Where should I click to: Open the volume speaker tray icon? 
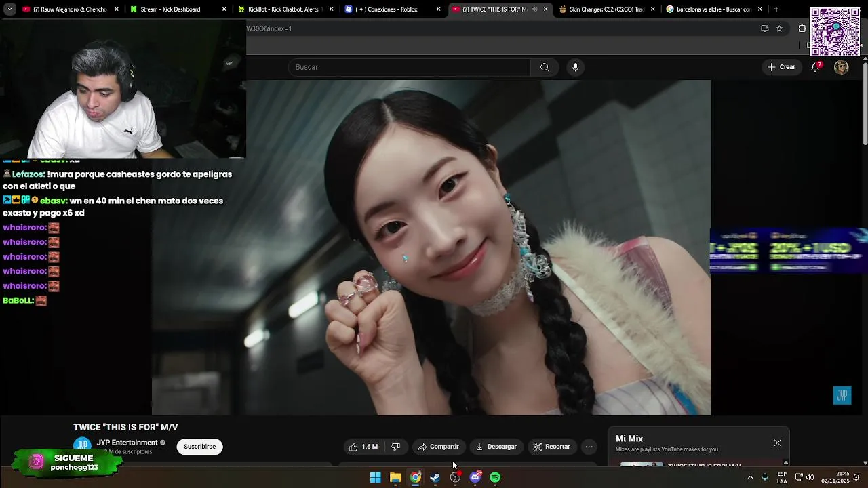coord(810,477)
